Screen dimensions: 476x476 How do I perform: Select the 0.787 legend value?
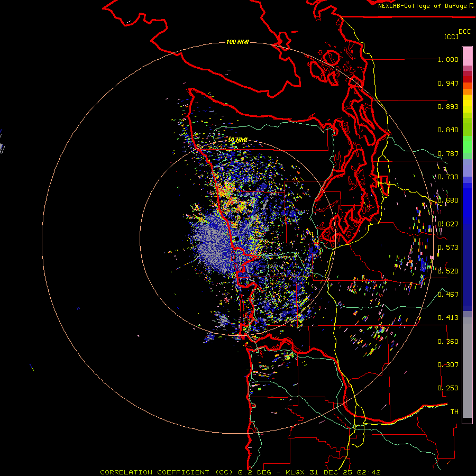(448, 153)
